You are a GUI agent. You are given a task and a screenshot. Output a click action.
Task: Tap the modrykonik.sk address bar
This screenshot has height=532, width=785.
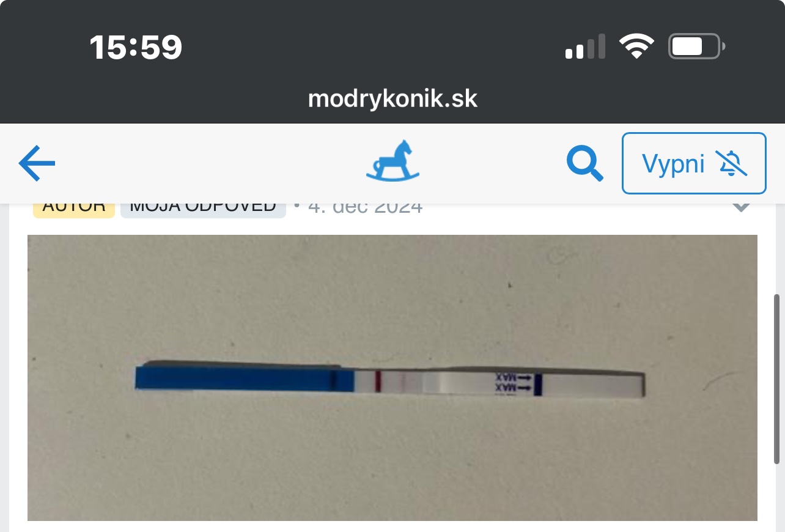[392, 98]
